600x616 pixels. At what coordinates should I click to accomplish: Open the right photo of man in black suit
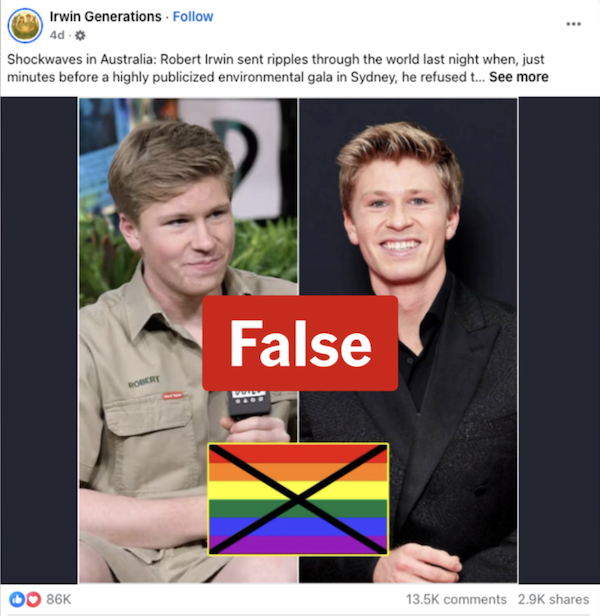[408, 340]
